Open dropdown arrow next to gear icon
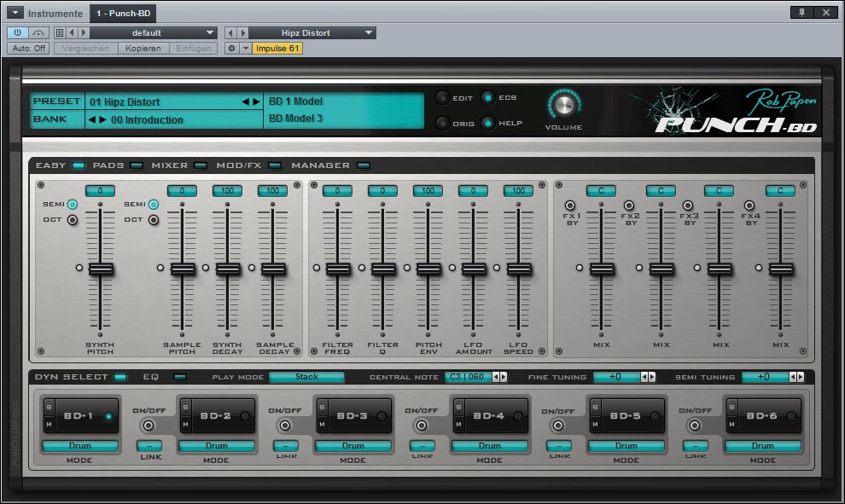 [245, 48]
